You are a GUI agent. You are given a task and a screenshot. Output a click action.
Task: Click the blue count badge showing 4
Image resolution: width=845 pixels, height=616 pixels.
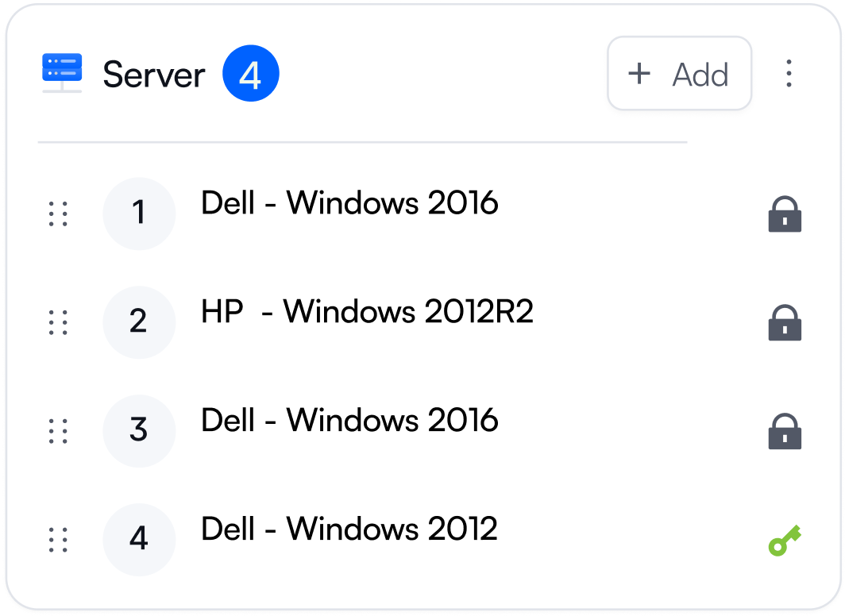[x=251, y=73]
